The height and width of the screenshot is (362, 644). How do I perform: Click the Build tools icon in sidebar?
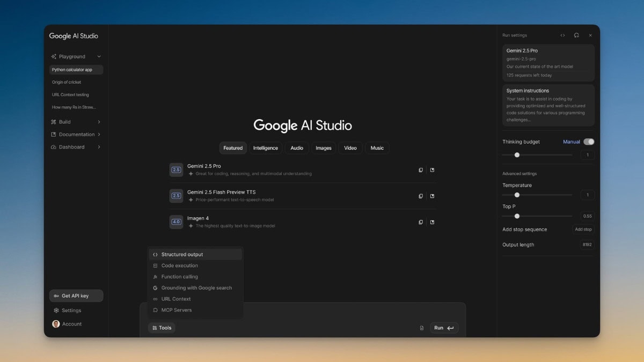pos(54,122)
